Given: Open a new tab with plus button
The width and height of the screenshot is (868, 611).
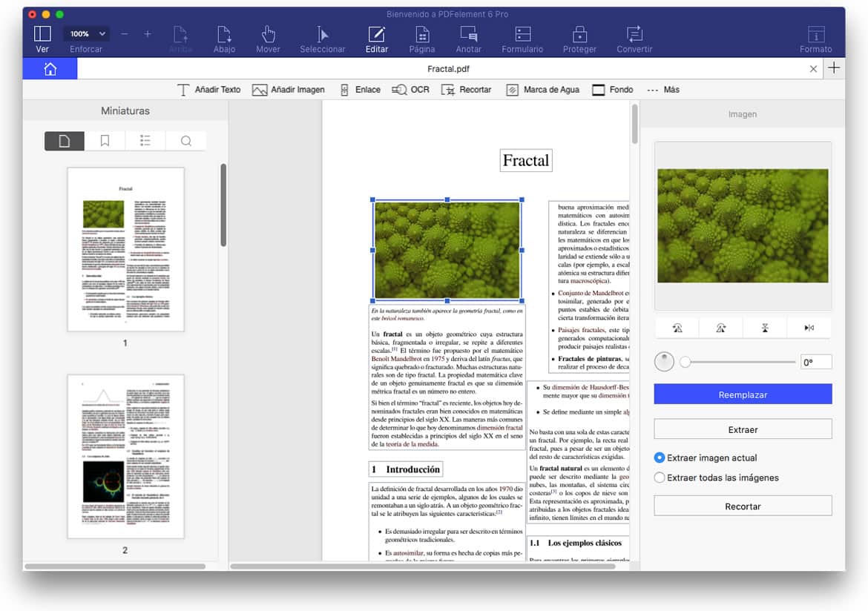Looking at the screenshot, I should click(x=834, y=68).
